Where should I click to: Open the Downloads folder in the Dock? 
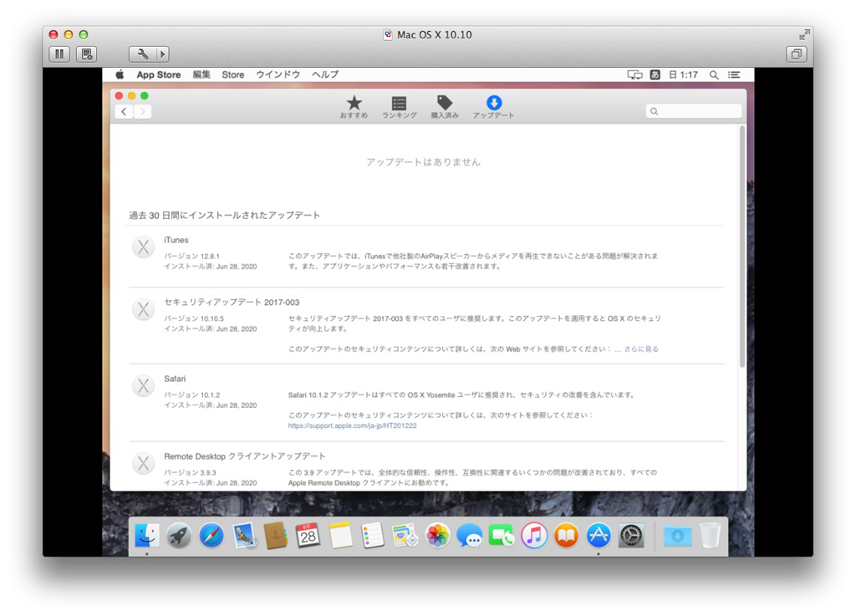677,536
